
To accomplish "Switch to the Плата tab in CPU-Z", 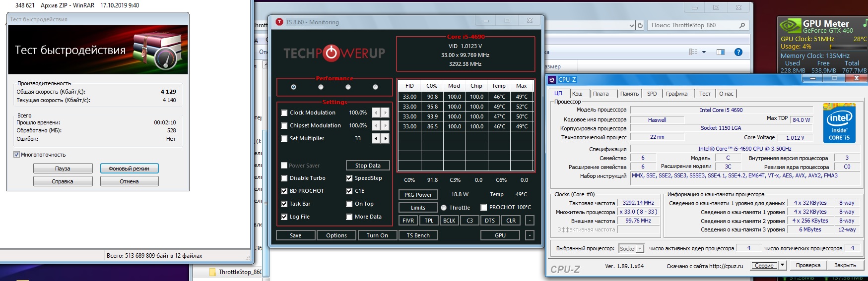I will pyautogui.click(x=601, y=94).
